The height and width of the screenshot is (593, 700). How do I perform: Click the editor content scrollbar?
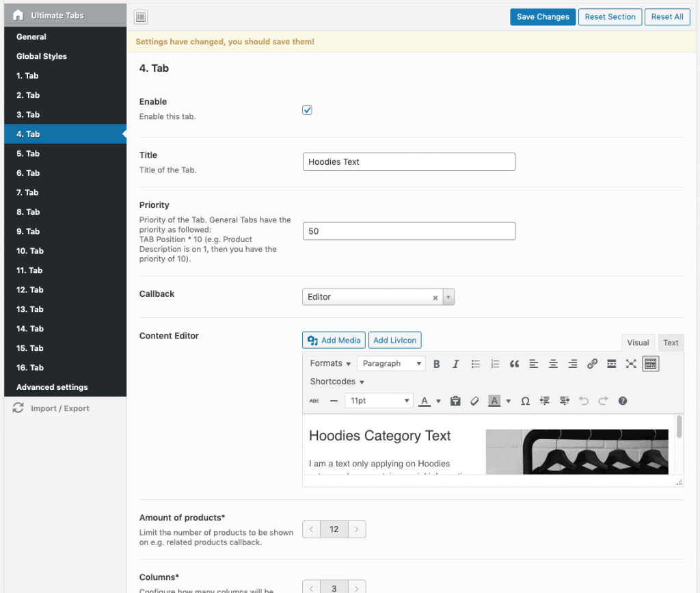679,427
